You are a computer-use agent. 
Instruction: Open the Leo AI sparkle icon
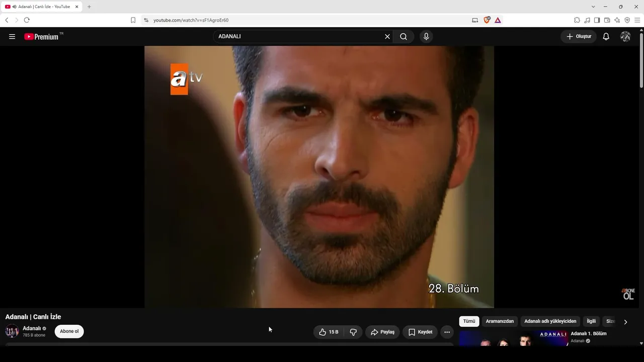pos(617,20)
